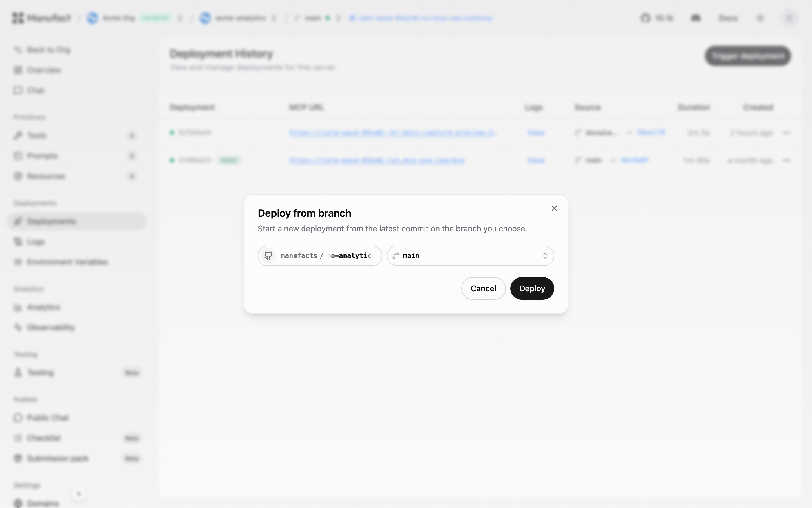Open Environment Variables in sidebar

pyautogui.click(x=77, y=262)
